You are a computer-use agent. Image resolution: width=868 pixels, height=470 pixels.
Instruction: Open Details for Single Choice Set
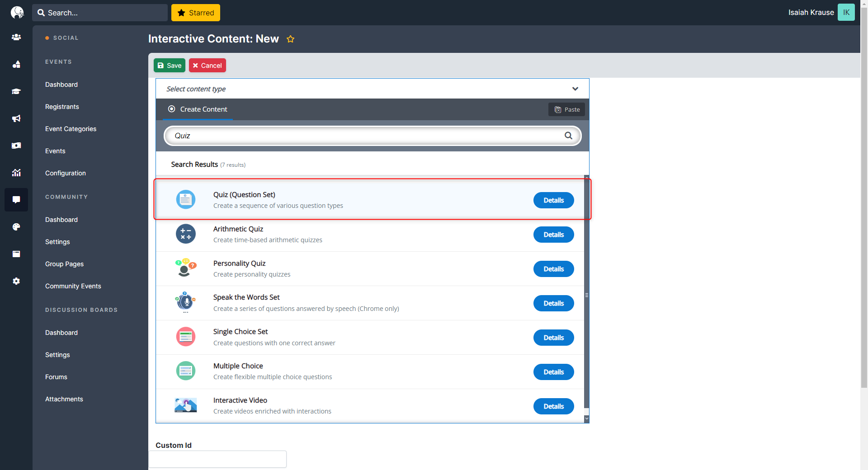pos(553,338)
